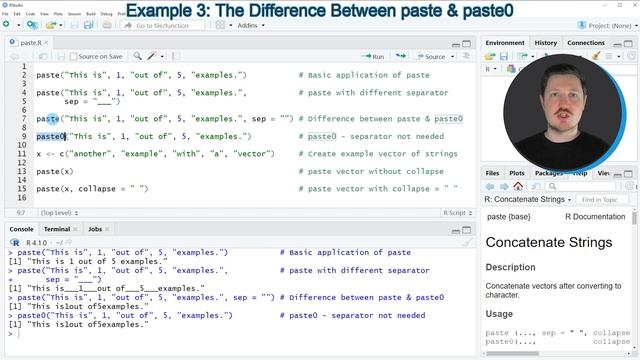
Task: Open the R: Concatenate Strings topic dropdown
Action: (x=527, y=200)
